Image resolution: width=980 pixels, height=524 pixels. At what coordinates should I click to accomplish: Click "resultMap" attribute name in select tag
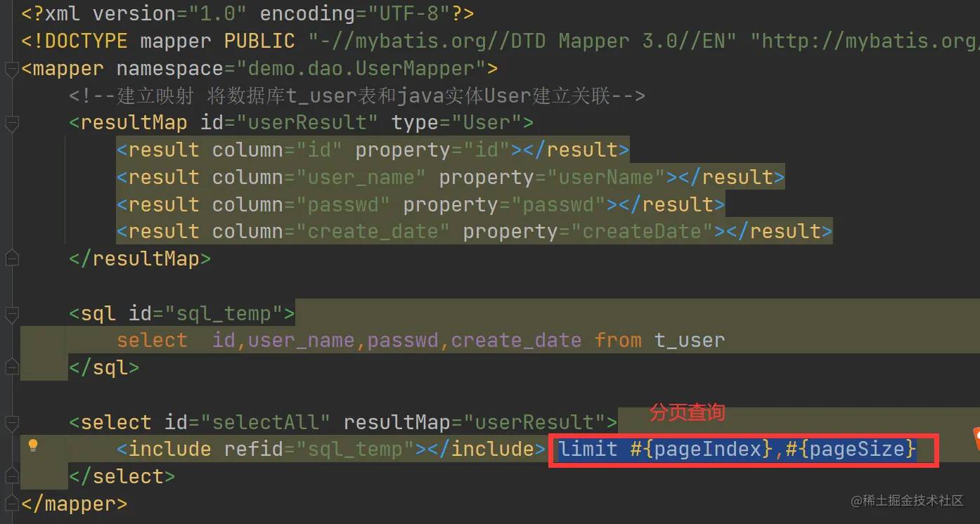tap(397, 422)
